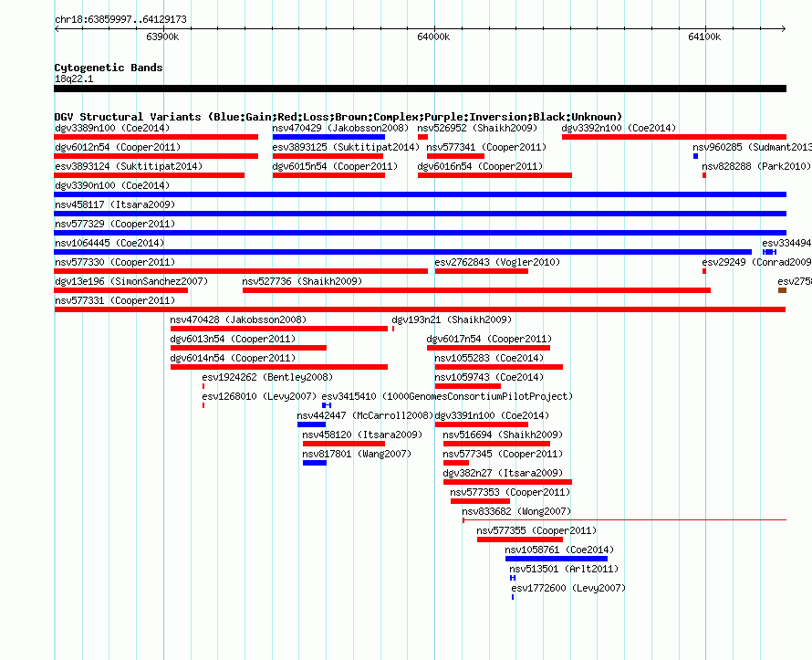Open the dgv6014n54 (Cooper2011) label
Screen dimensions: 812x660
(x=233, y=358)
